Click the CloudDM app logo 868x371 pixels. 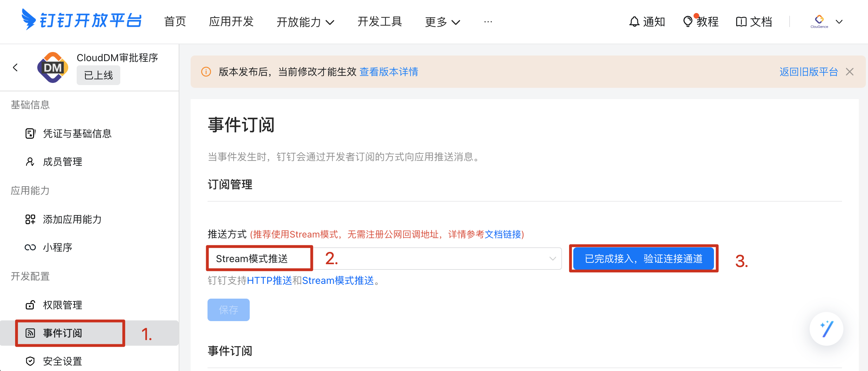coord(53,67)
